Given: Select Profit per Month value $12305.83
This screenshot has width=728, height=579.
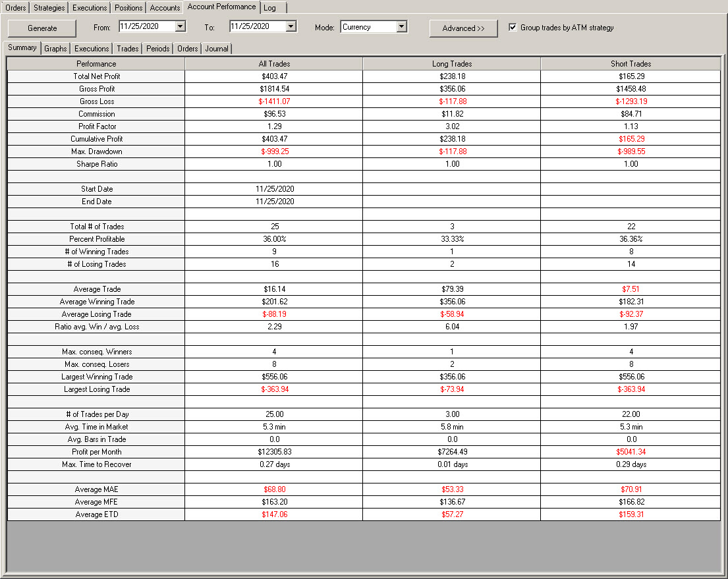Looking at the screenshot, I should coord(274,453).
